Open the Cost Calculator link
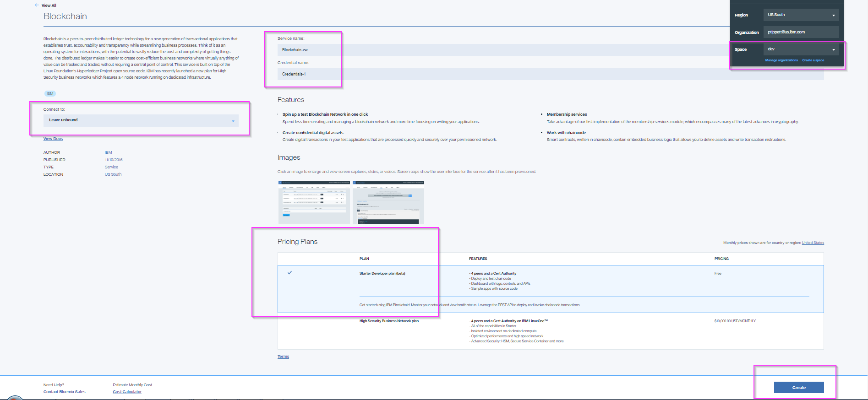 pyautogui.click(x=127, y=392)
